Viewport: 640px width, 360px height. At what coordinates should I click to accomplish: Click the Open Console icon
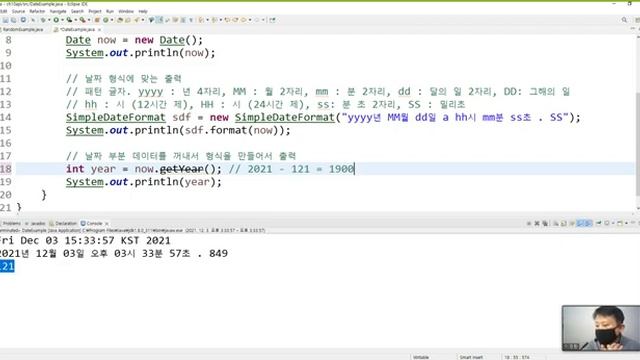pos(620,223)
